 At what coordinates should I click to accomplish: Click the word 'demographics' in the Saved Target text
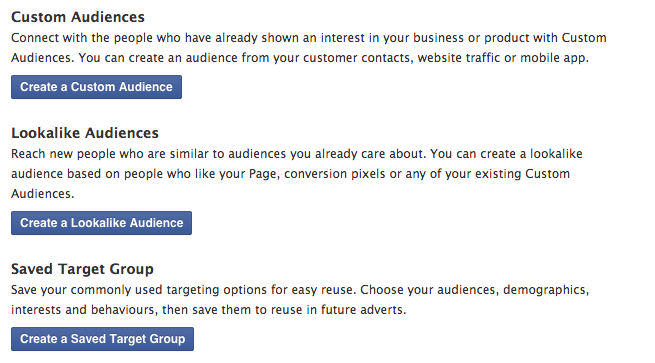544,290
